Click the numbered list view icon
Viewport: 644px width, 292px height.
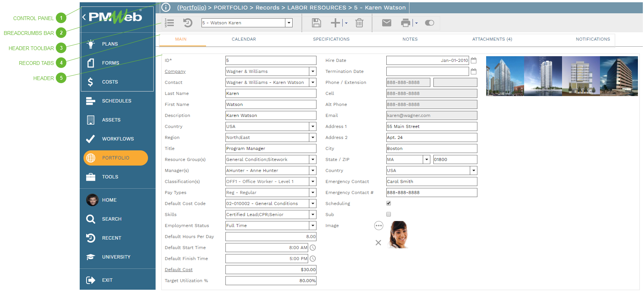[x=169, y=23]
